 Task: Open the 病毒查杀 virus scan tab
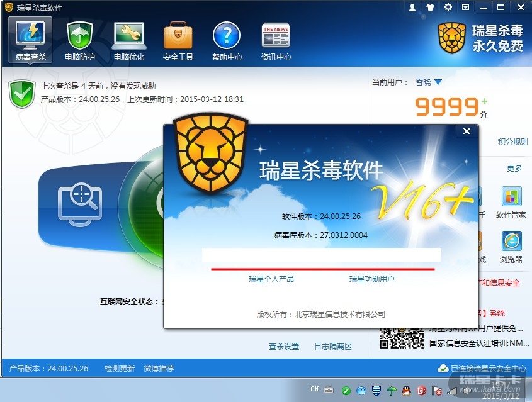[x=30, y=40]
